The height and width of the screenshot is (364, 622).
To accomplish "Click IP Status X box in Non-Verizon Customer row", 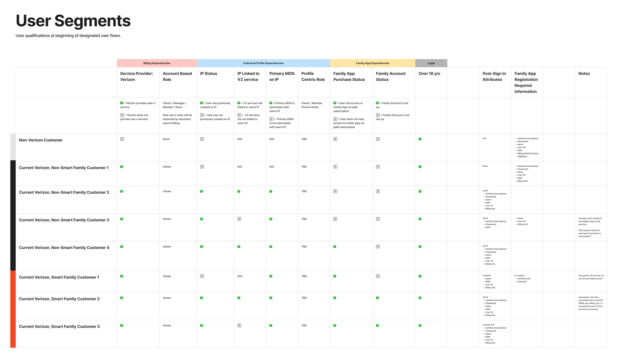I will click(x=202, y=139).
